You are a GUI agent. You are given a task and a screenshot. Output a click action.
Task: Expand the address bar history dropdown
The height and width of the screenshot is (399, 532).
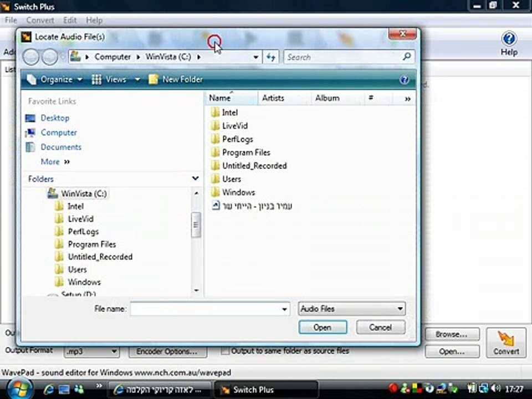point(256,57)
